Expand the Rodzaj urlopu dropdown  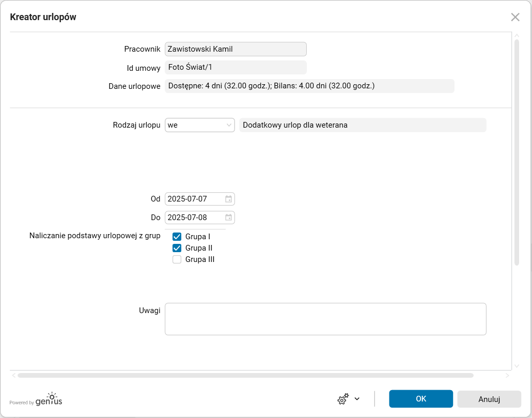click(x=229, y=125)
